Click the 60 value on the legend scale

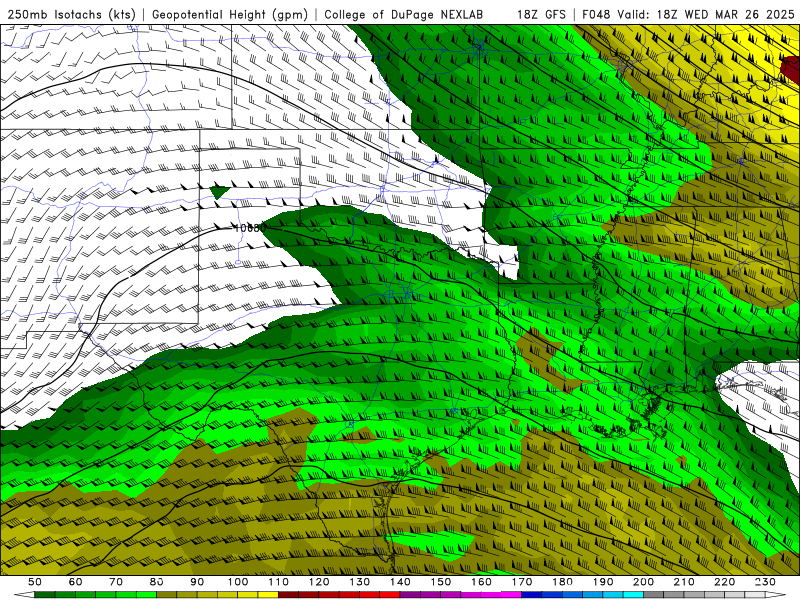(75, 582)
